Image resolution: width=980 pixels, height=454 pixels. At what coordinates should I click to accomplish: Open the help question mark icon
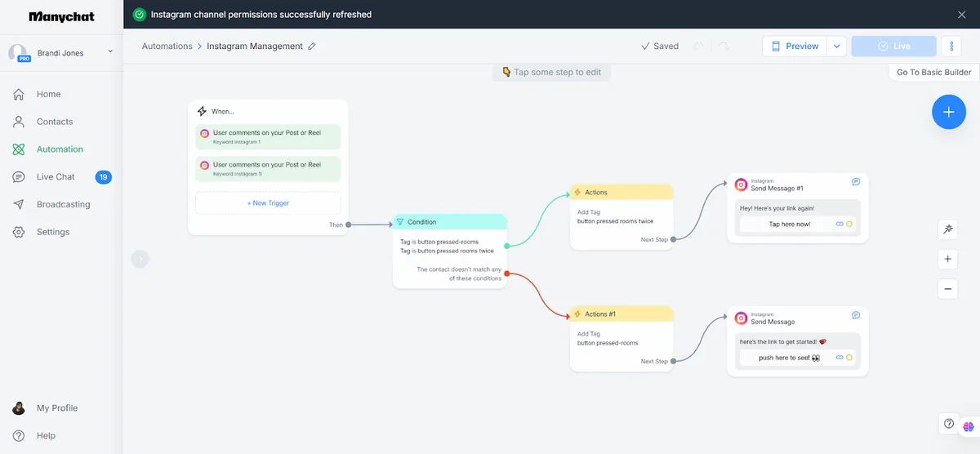pyautogui.click(x=949, y=424)
